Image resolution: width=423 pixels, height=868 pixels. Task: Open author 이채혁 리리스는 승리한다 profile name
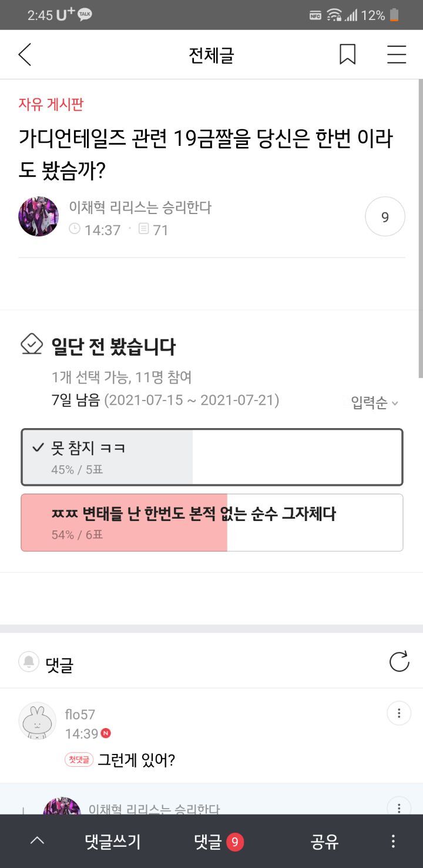(140, 207)
